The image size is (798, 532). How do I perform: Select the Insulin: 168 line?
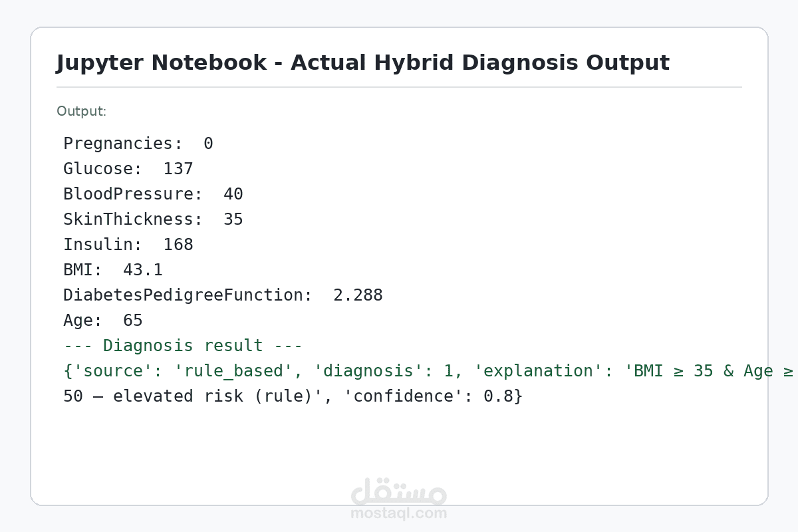pos(128,245)
